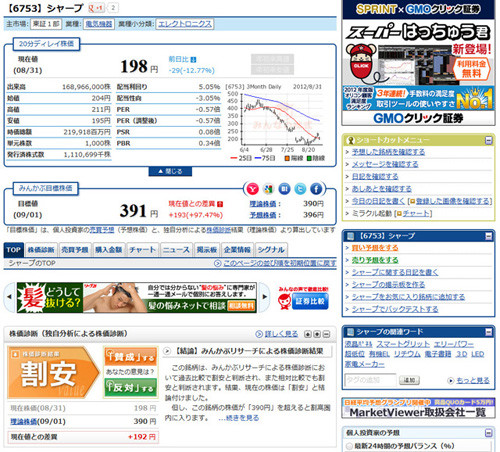Click 「賛成」する button
Image resolution: width=500 pixels, height=452 pixels.
pos(130,357)
